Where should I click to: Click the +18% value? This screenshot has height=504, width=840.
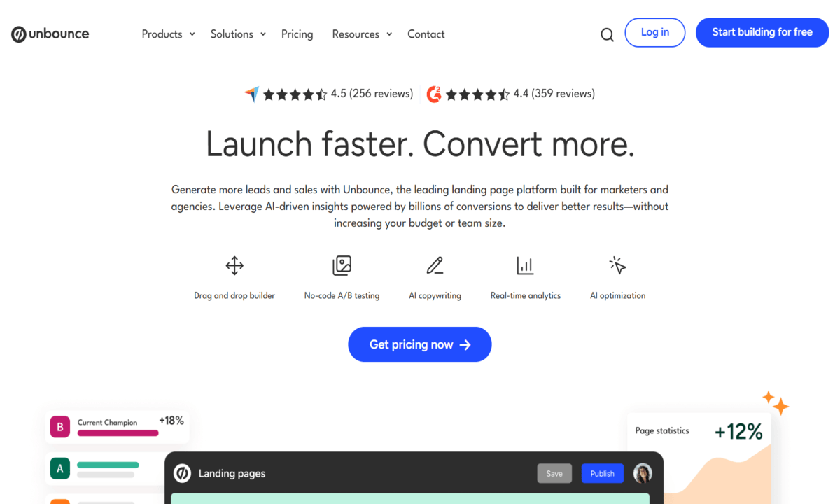171,421
